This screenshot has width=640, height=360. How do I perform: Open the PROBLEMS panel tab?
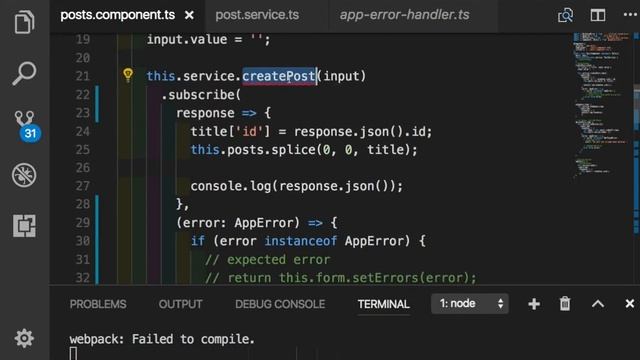[98, 304]
